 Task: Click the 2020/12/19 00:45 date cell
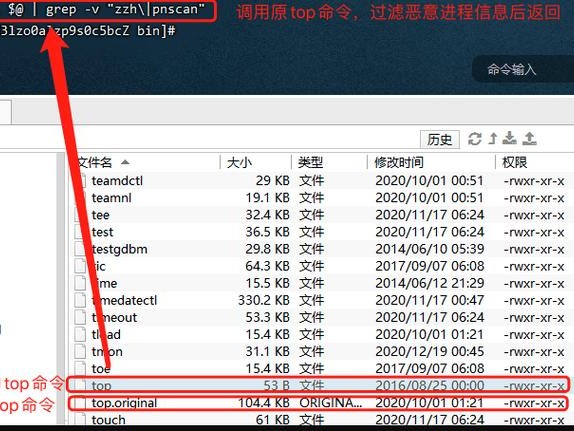click(x=429, y=352)
